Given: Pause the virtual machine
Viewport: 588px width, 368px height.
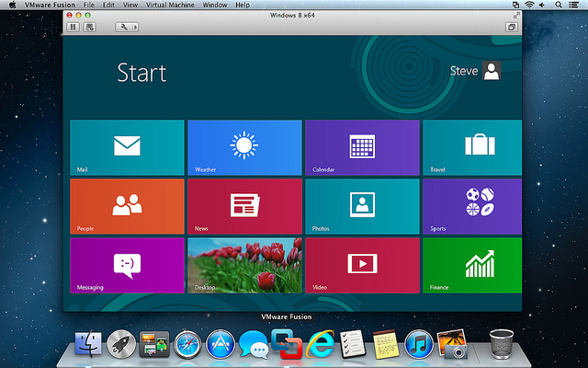Looking at the screenshot, I should 73,28.
